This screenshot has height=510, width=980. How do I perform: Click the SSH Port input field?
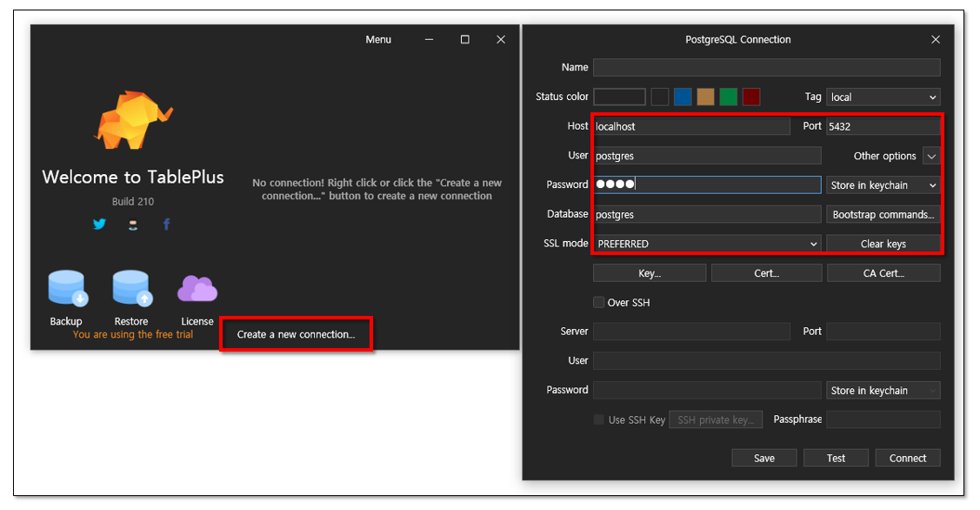883,331
